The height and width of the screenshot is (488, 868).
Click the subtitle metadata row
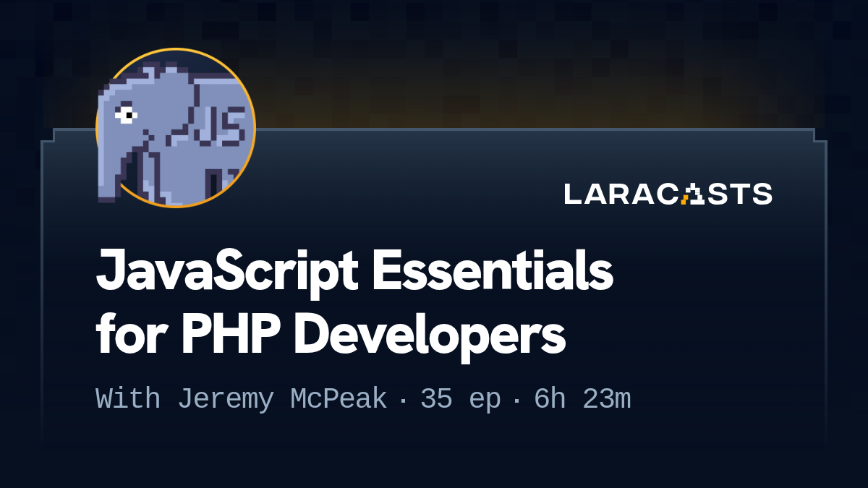tap(362, 398)
